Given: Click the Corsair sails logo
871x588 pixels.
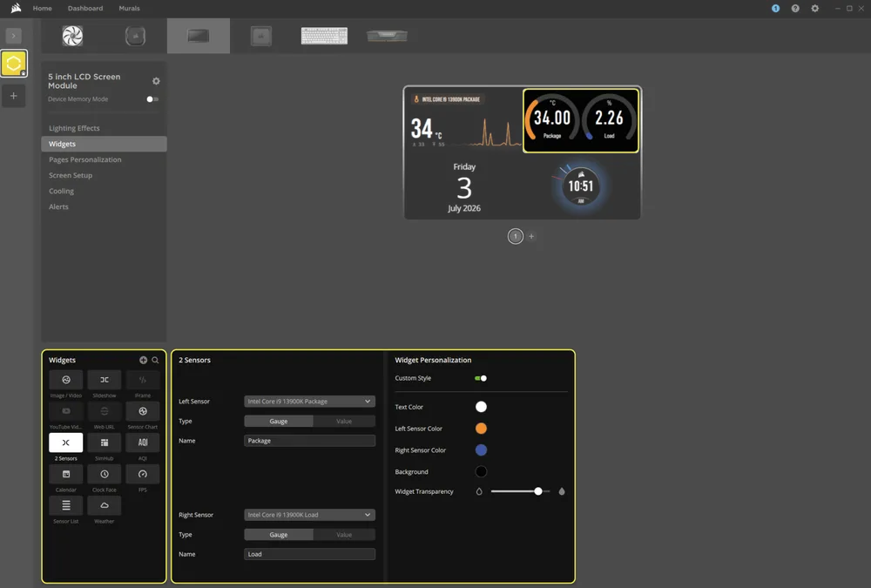Looking at the screenshot, I should [16, 8].
